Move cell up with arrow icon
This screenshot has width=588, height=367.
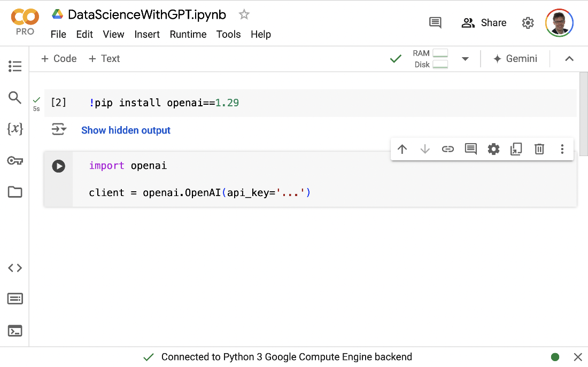click(x=402, y=149)
